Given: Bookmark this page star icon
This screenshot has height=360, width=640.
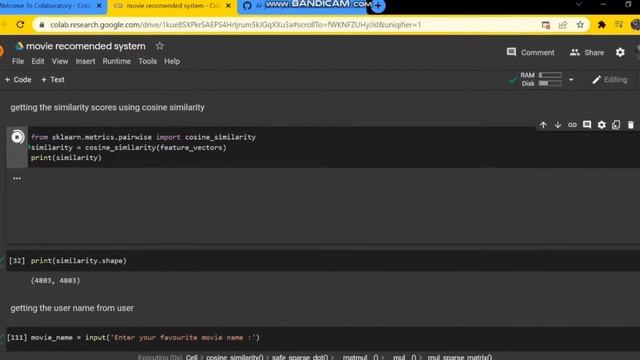Looking at the screenshot, I should (580, 25).
